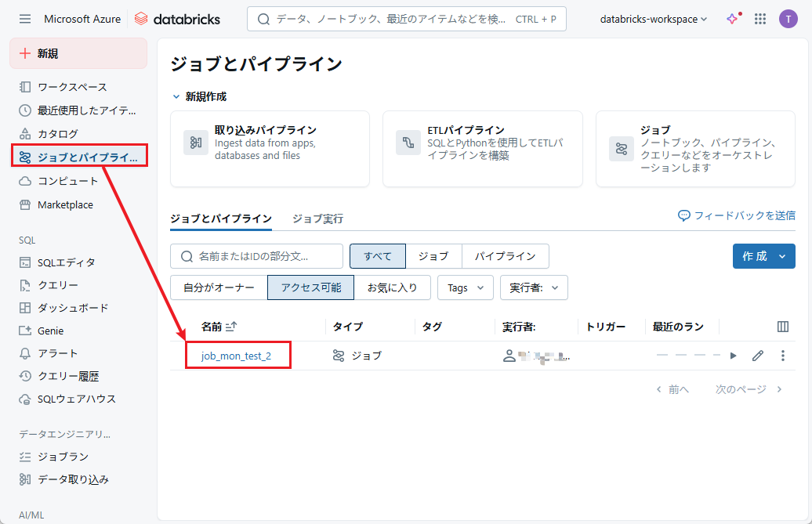This screenshot has width=812, height=524.
Task: Open the 実行者 dropdown filter
Action: click(534, 287)
